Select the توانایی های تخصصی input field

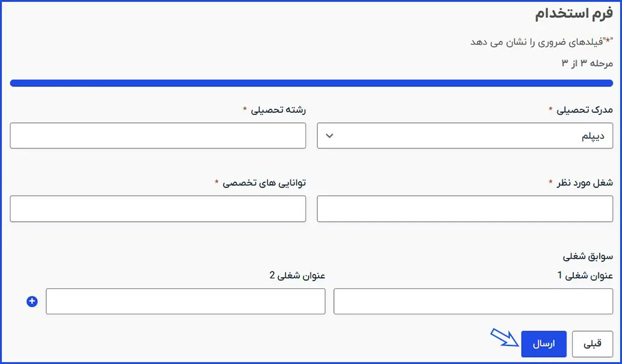(158, 209)
